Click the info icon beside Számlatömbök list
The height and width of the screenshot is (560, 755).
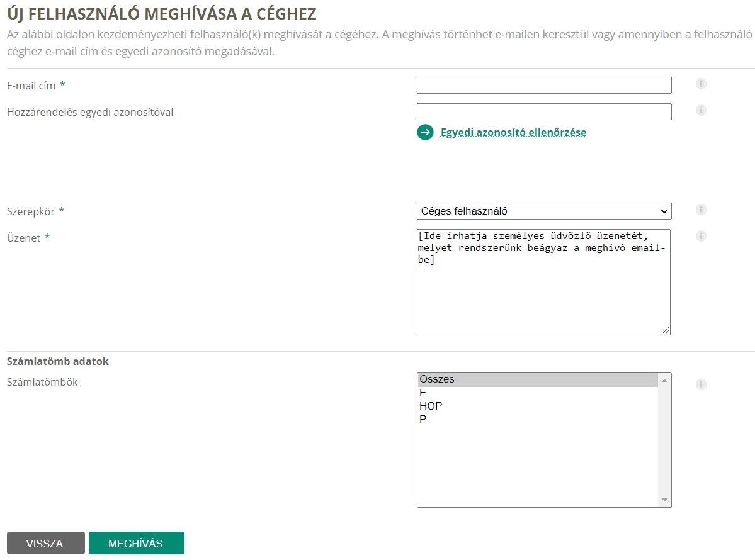click(x=701, y=384)
